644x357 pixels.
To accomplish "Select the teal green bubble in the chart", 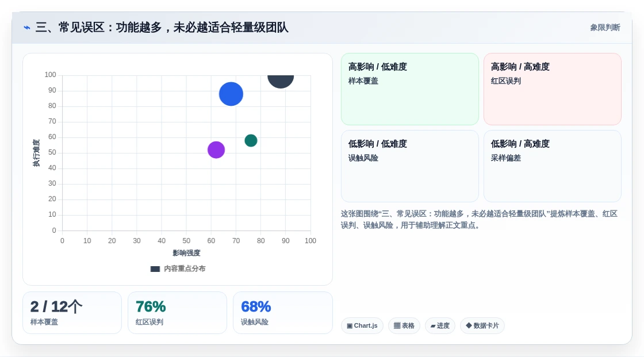I will tap(251, 140).
